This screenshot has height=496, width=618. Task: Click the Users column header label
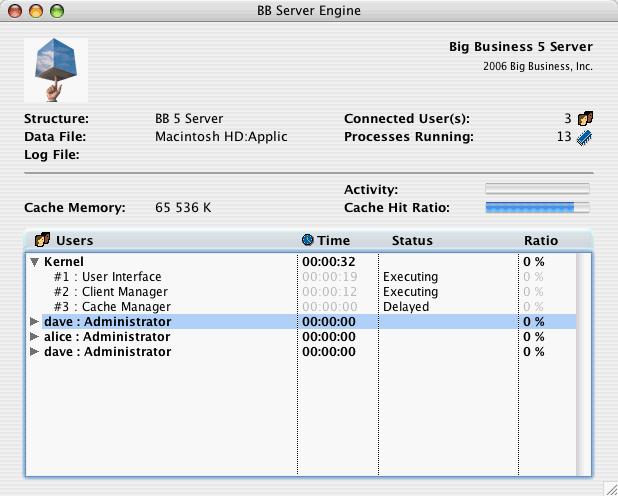[74, 241]
